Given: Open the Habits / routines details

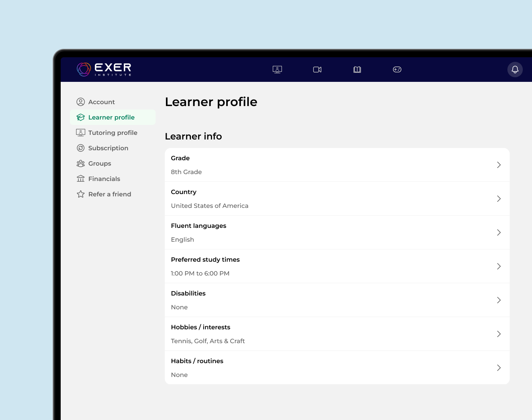Looking at the screenshot, I should pos(499,368).
